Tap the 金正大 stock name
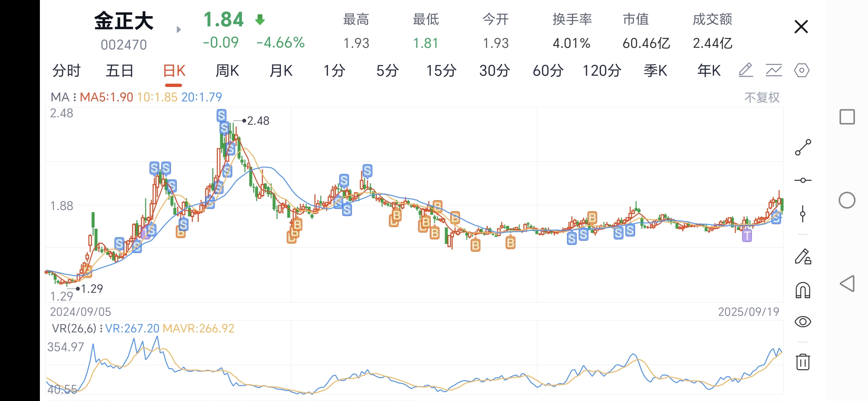Viewport: 868px width, 401px height. [124, 21]
